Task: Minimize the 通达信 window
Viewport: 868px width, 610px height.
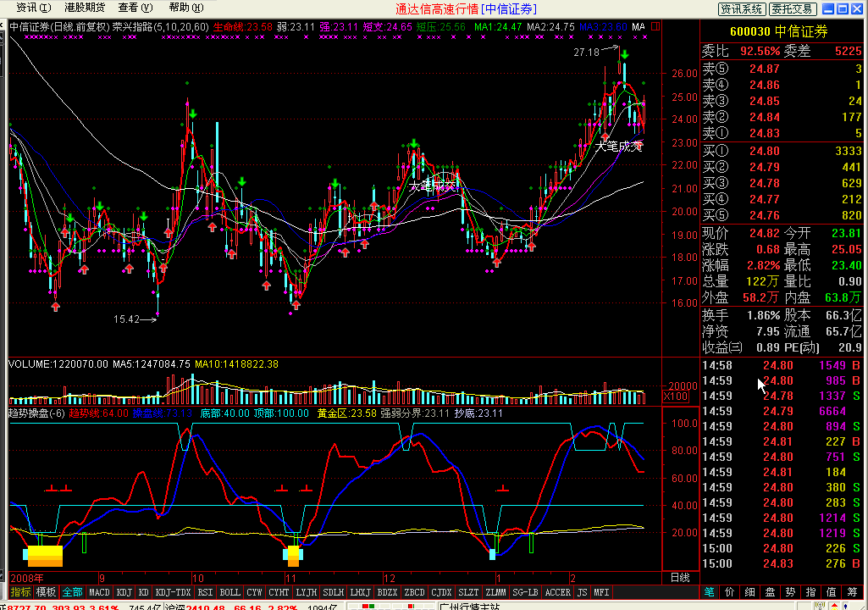Action: click(x=828, y=8)
